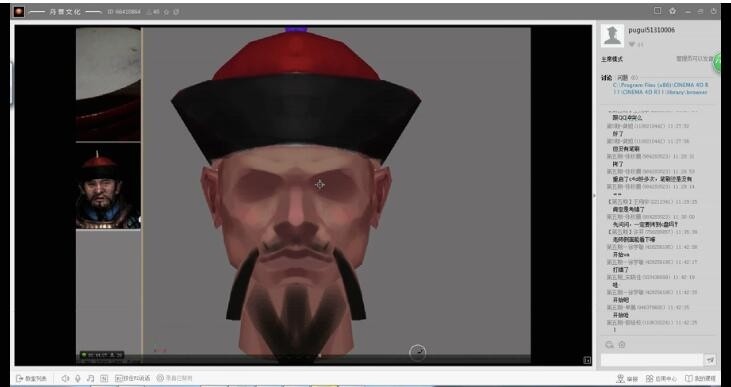
Task: Switch to the discussion tab in chat panel
Action: click(607, 77)
